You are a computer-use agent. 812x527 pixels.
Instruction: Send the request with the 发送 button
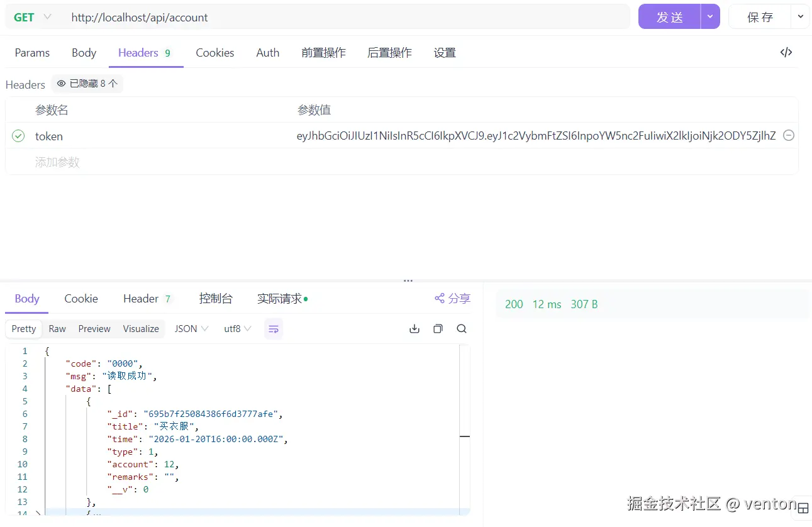coord(669,17)
